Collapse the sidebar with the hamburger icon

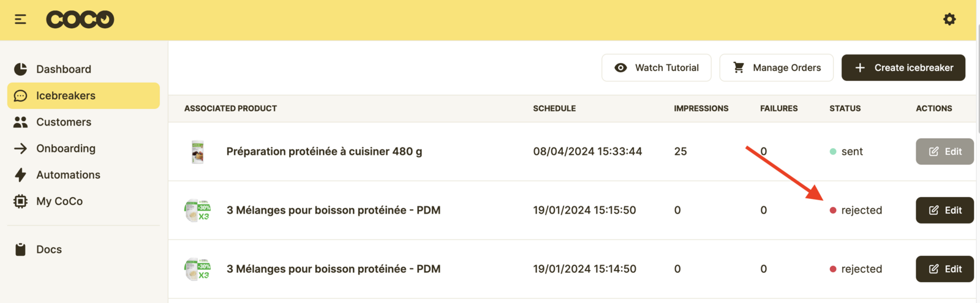20,20
